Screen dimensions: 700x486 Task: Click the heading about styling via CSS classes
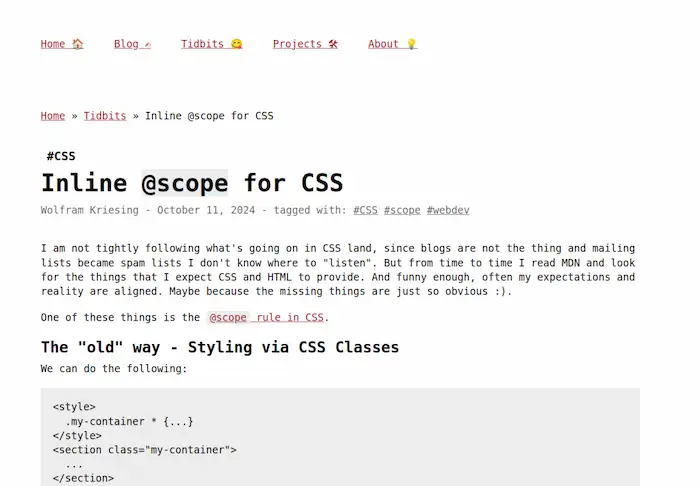(219, 348)
